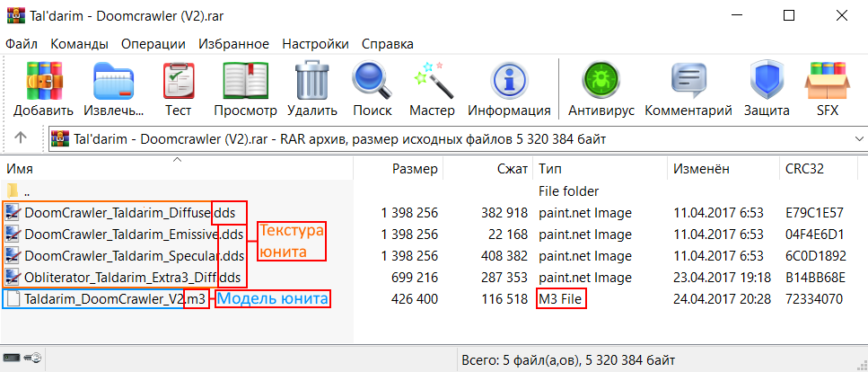Sort by the Размер column header
This screenshot has height=372, width=868.
tap(398, 169)
